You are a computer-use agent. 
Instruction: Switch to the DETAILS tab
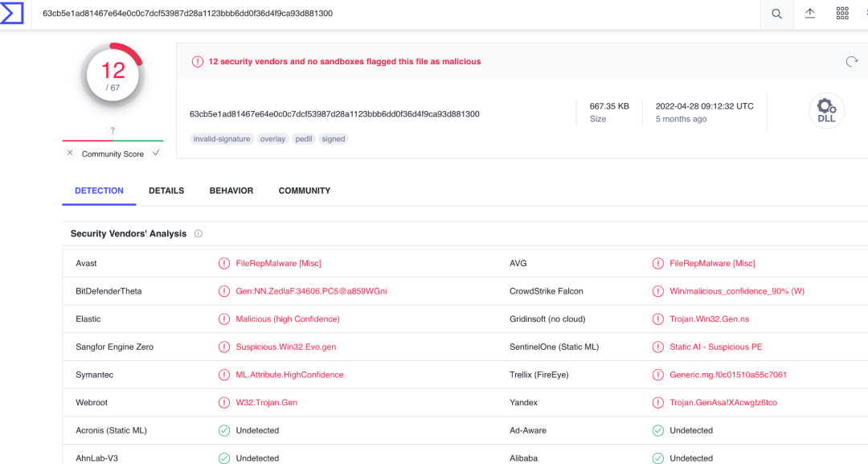point(166,191)
